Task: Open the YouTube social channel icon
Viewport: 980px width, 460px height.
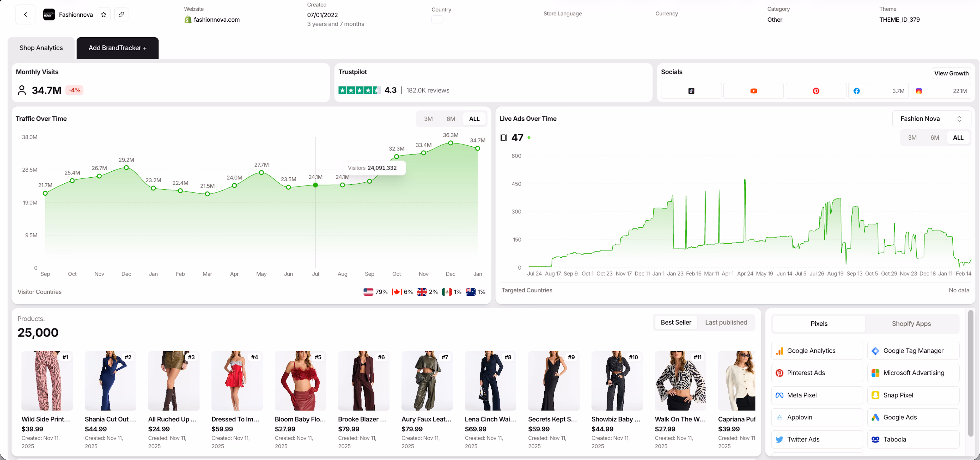Action: pos(754,91)
